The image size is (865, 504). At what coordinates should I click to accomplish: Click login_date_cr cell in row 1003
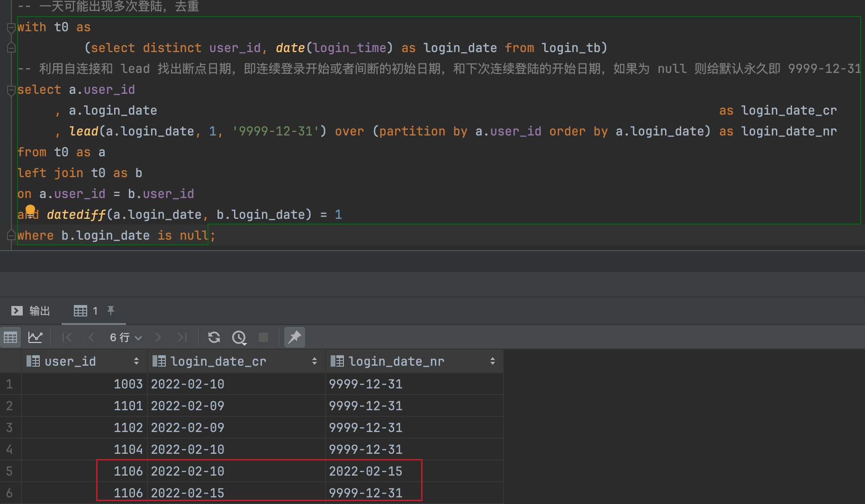[x=236, y=384]
